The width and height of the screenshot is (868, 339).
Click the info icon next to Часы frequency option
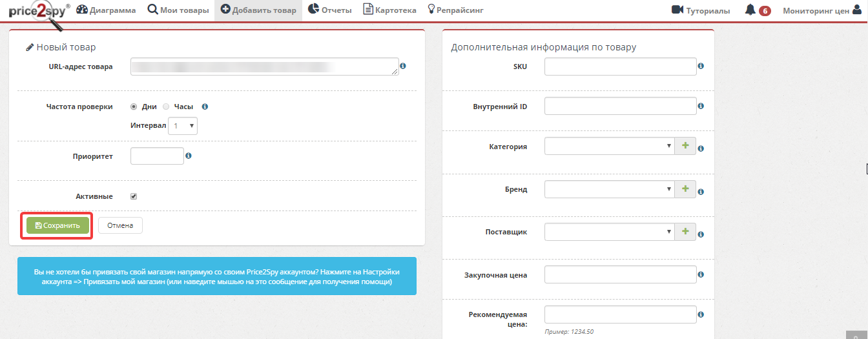205,107
